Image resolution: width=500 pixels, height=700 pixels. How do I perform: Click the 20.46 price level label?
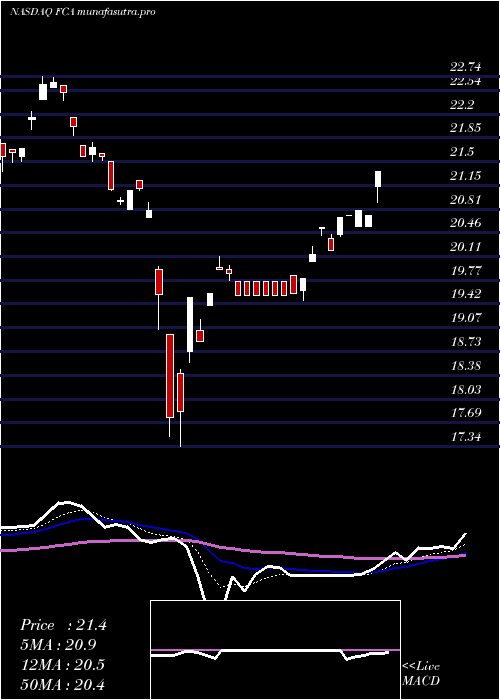[466, 223]
